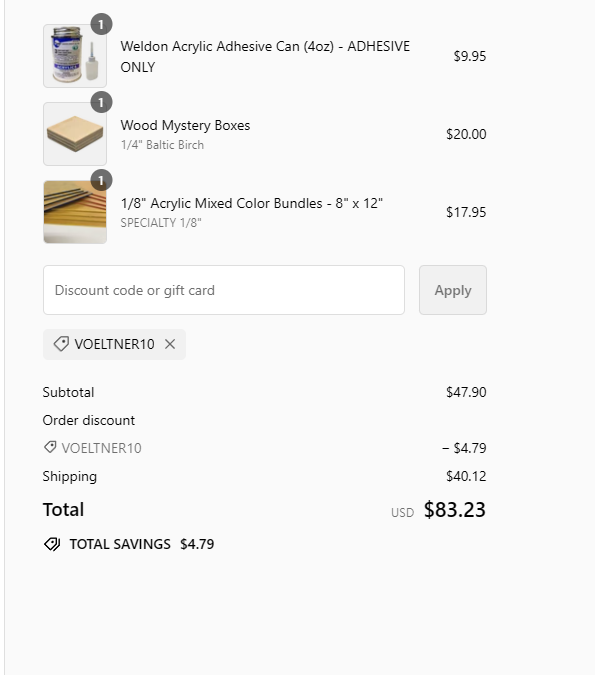Click the tag icon on VOELTNER10 chip

coord(61,344)
